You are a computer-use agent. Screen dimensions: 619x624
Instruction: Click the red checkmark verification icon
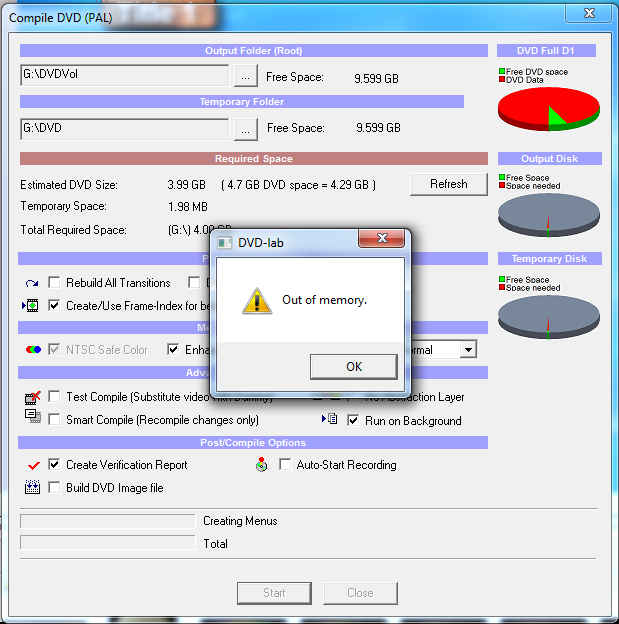click(34, 465)
